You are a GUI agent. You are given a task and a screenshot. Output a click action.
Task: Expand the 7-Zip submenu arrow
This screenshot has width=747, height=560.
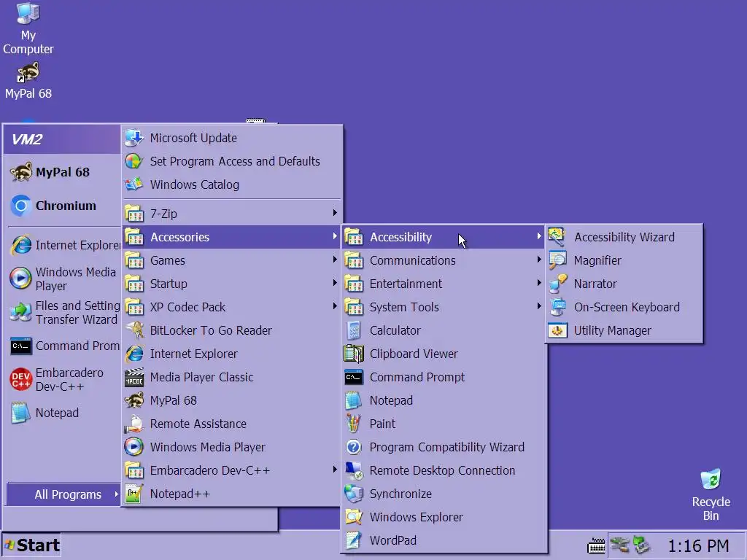pyautogui.click(x=335, y=213)
